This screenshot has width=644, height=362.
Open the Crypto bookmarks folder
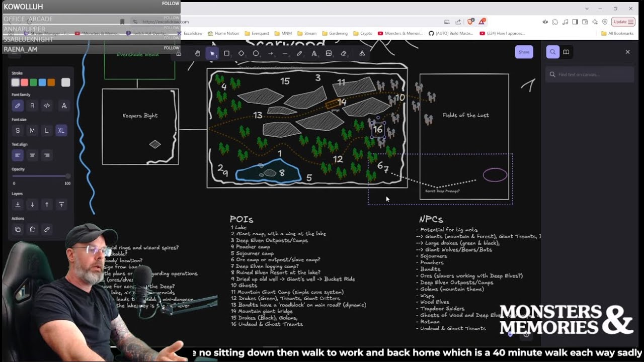pyautogui.click(x=363, y=33)
